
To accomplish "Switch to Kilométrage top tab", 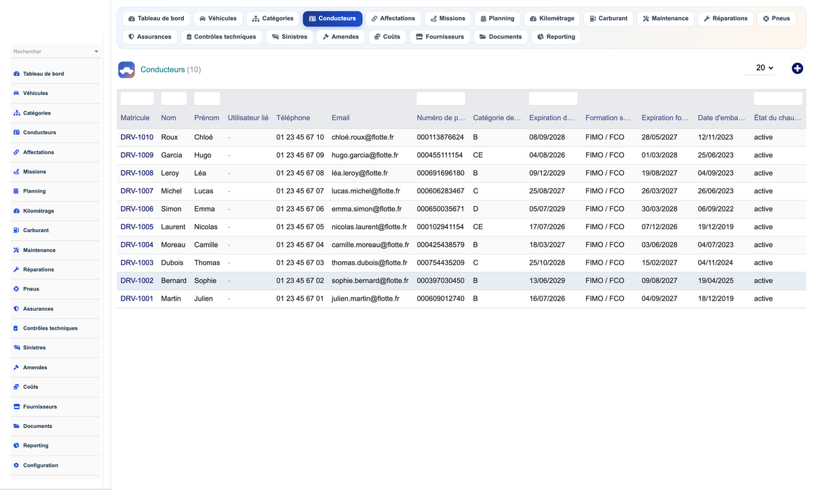I will click(552, 18).
